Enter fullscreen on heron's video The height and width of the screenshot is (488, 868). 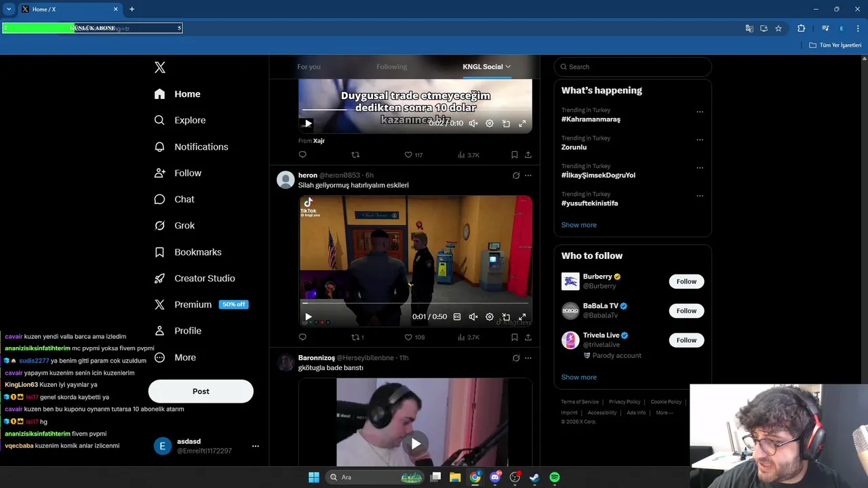click(522, 317)
